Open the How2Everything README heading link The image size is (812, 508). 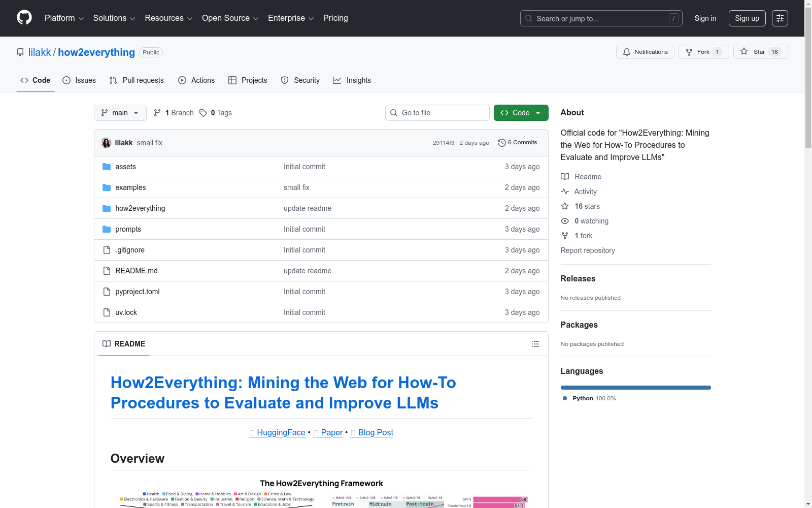tap(283, 393)
